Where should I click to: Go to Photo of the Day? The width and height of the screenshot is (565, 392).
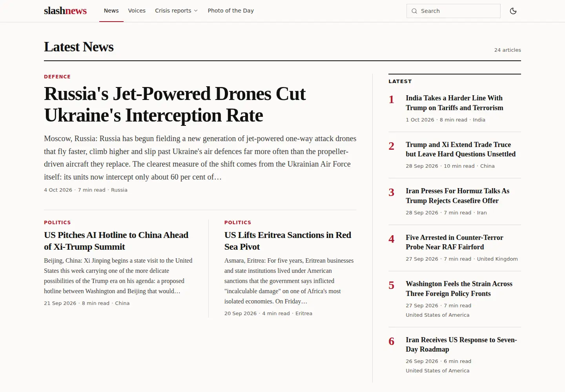[231, 11]
